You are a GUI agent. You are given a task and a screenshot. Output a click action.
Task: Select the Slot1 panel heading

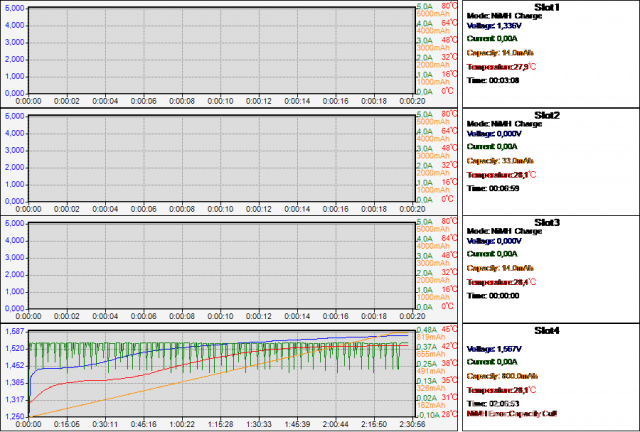click(x=547, y=7)
